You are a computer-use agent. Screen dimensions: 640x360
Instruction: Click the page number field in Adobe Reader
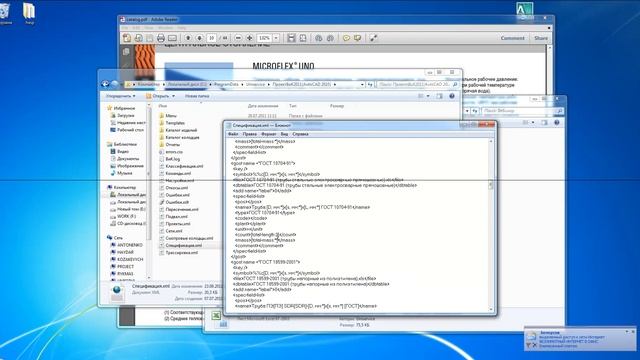click(x=211, y=38)
